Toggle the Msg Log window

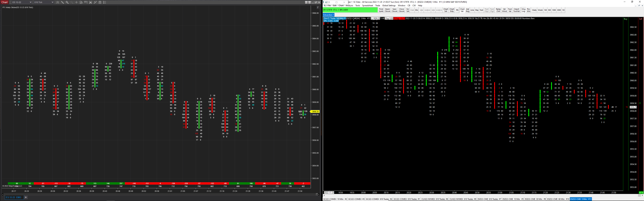click(x=523, y=10)
